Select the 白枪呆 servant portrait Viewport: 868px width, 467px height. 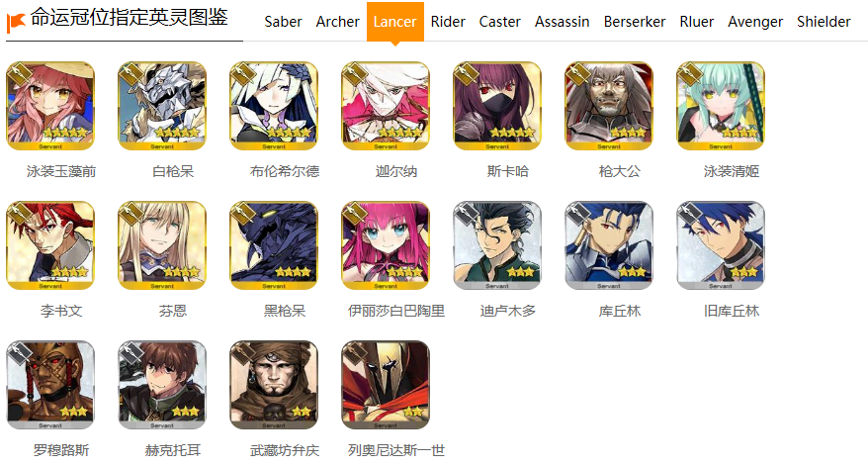[162, 106]
